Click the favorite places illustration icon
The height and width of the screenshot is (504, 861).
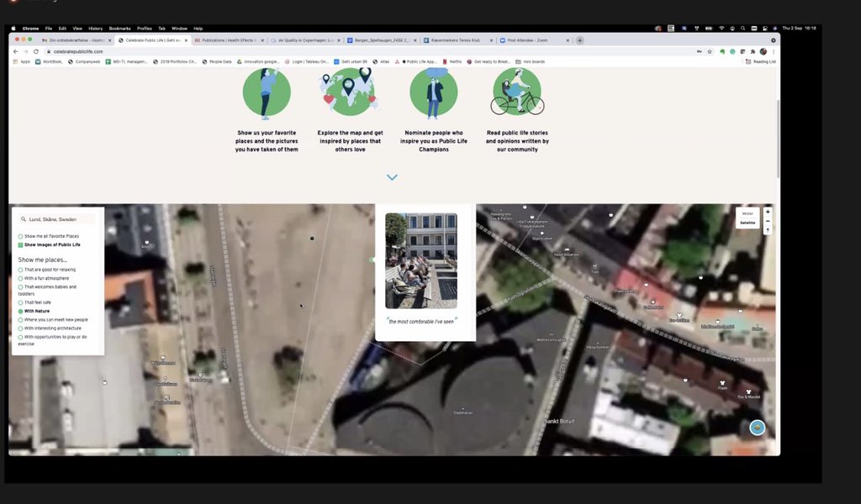[267, 93]
